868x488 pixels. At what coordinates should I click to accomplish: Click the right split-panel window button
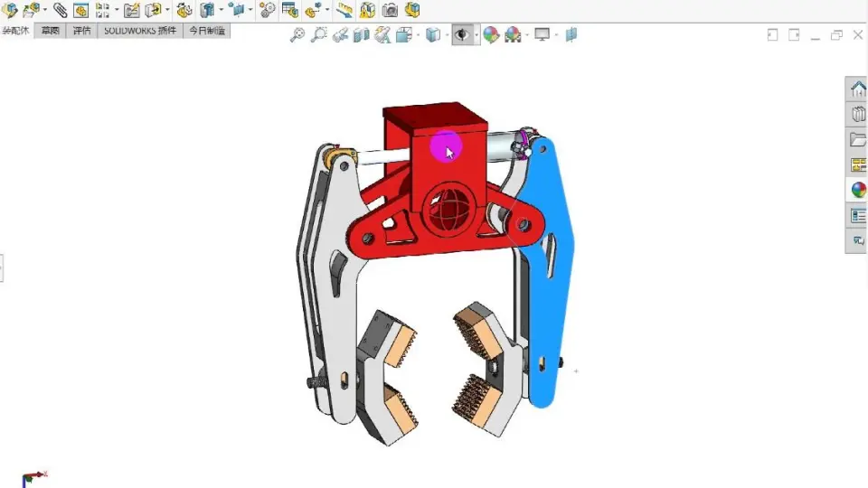coord(794,35)
